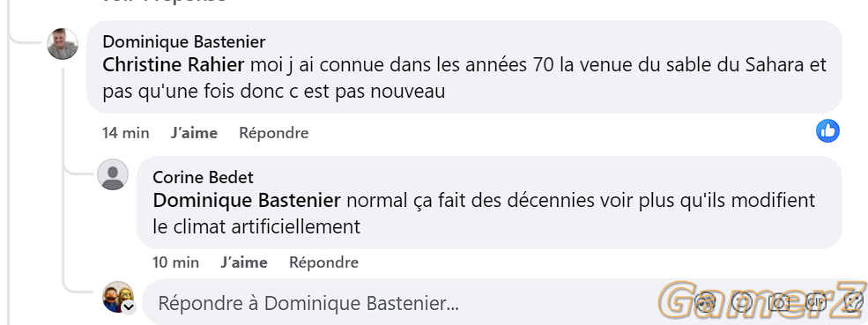This screenshot has width=868, height=325.
Task: Insert an emoji in the reply box
Action: click(x=742, y=302)
